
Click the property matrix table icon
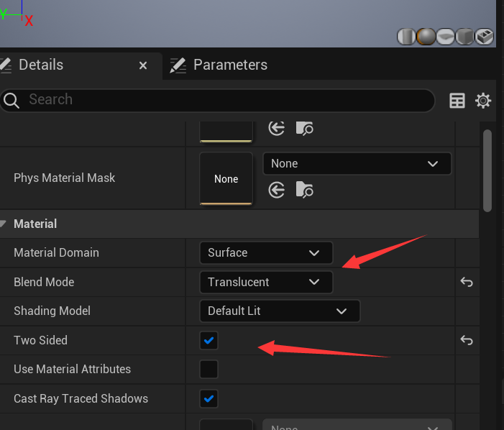pyautogui.click(x=457, y=101)
